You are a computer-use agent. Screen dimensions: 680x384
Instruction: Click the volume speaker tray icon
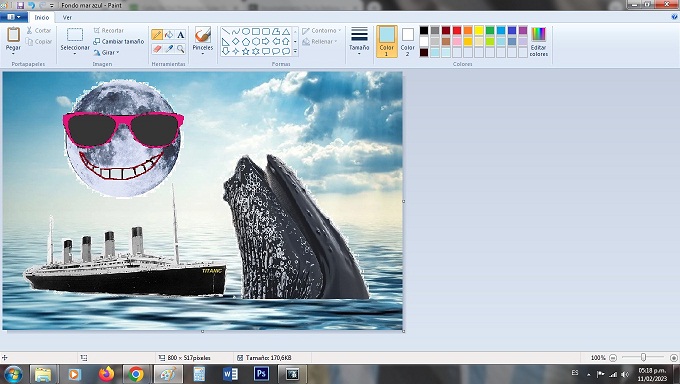(625, 374)
